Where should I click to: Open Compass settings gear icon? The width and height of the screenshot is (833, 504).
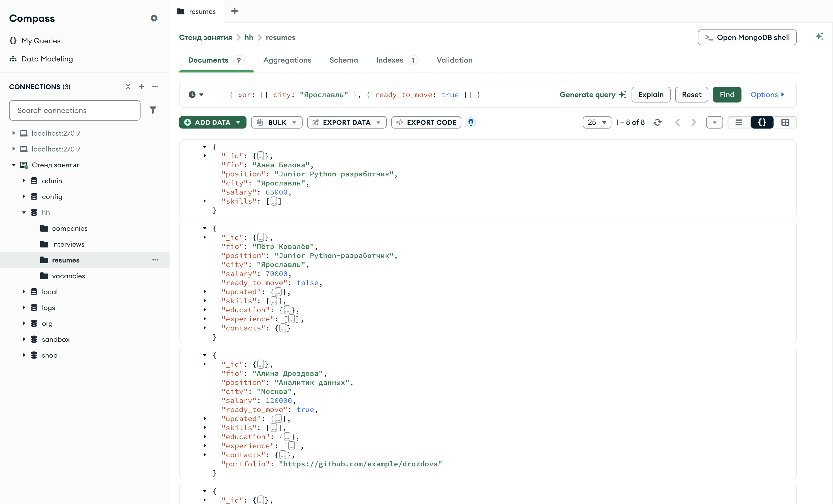154,18
